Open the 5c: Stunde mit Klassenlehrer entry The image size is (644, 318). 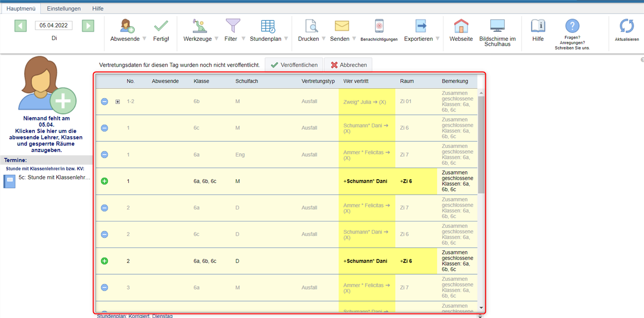(55, 177)
